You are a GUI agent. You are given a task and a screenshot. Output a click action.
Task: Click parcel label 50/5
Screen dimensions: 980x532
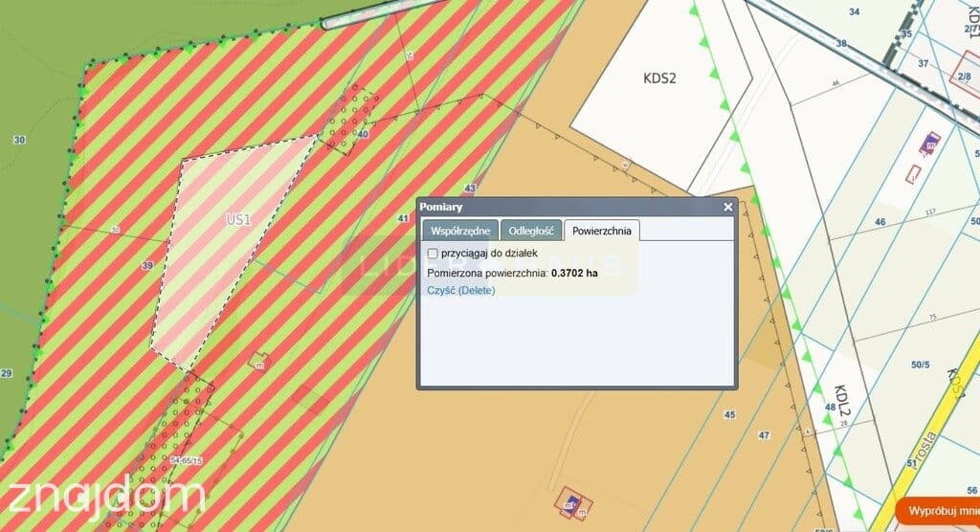[x=920, y=365]
